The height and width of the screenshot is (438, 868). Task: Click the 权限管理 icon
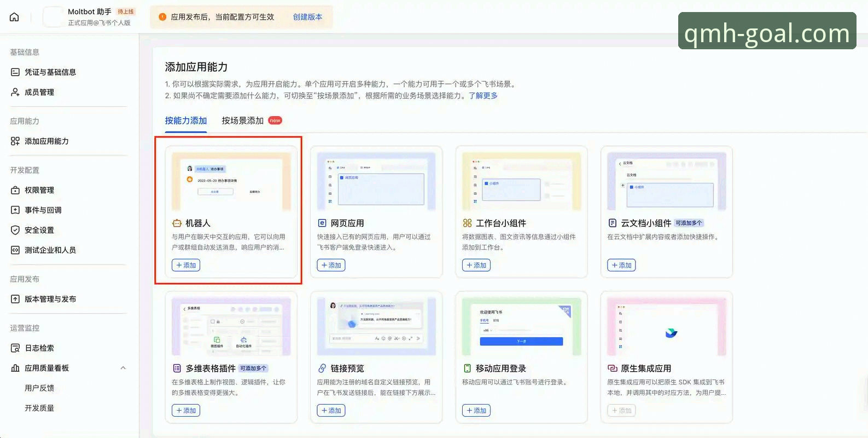15,190
